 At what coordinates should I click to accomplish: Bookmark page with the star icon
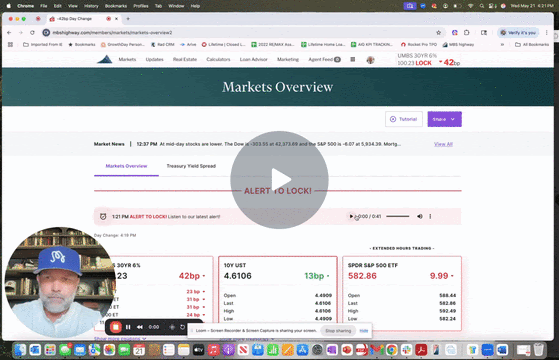click(x=439, y=32)
